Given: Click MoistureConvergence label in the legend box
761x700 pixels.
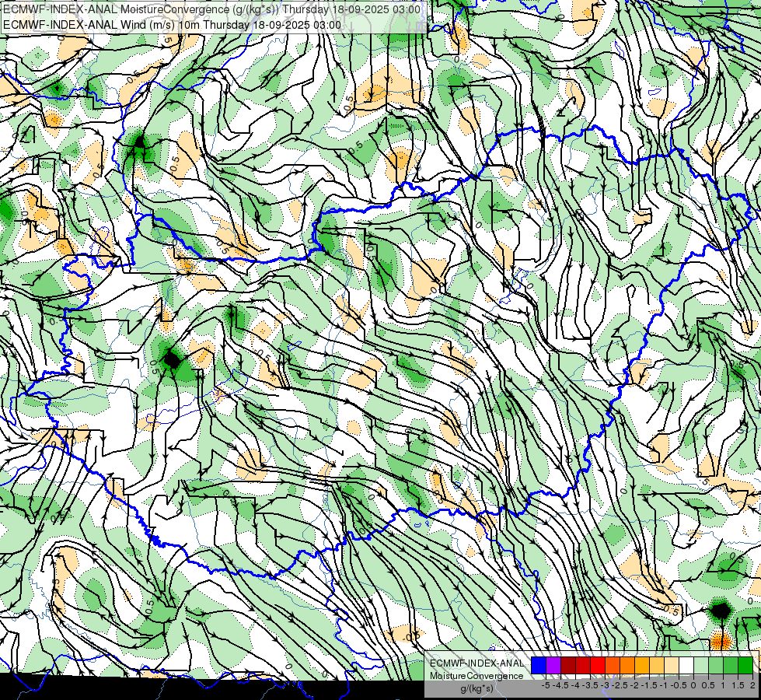Looking at the screenshot, I should click(476, 676).
